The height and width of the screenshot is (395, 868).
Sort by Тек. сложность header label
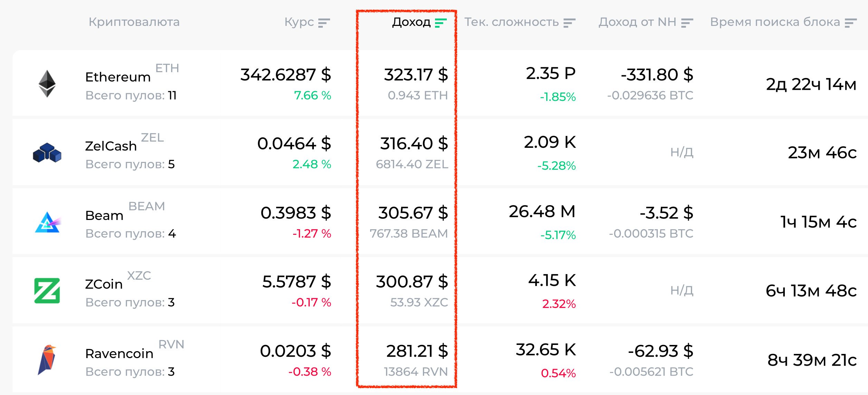click(x=511, y=22)
